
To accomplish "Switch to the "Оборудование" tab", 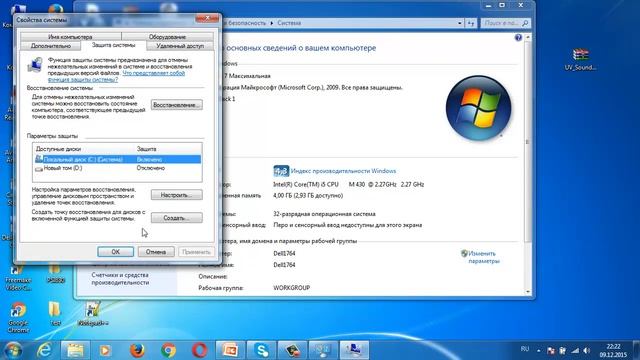I will coord(167,37).
